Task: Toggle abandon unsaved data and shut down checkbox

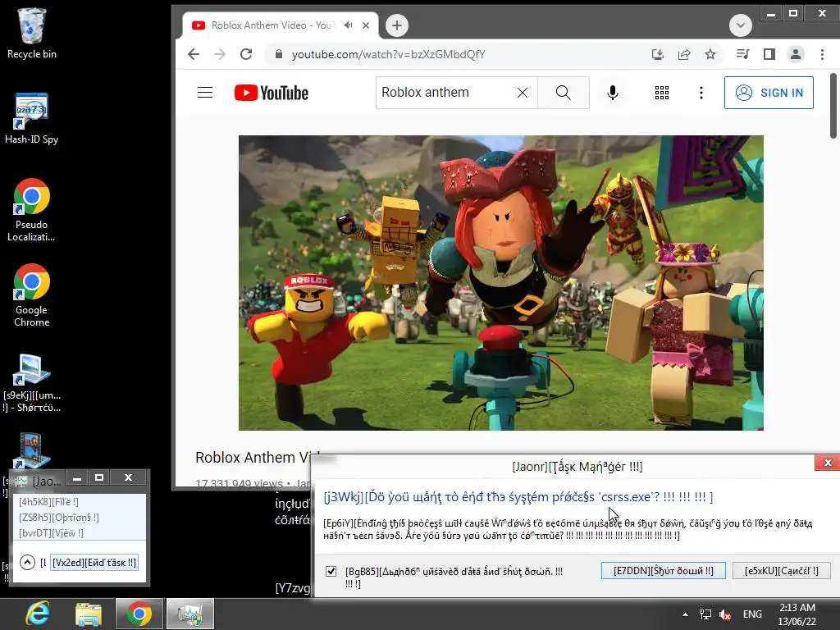Action: [331, 572]
